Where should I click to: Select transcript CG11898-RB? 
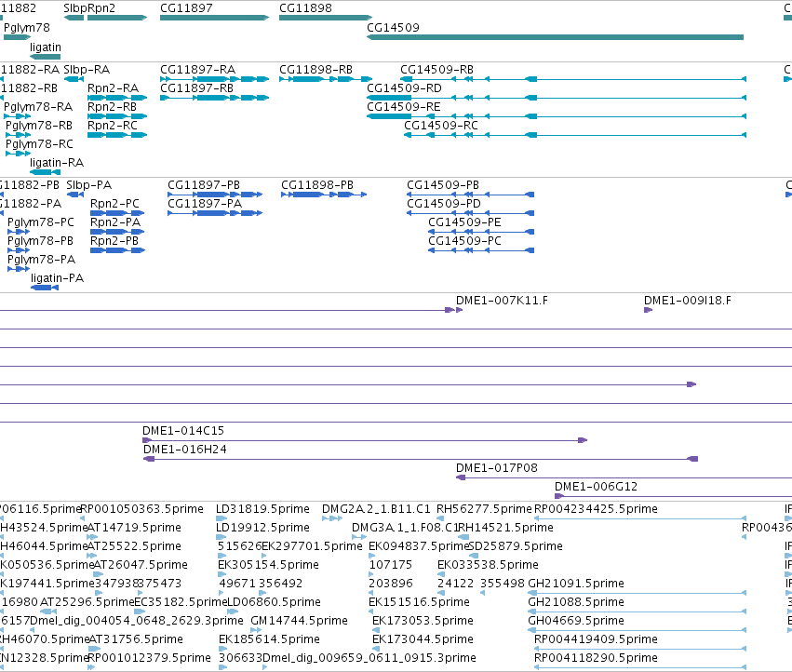point(315,69)
